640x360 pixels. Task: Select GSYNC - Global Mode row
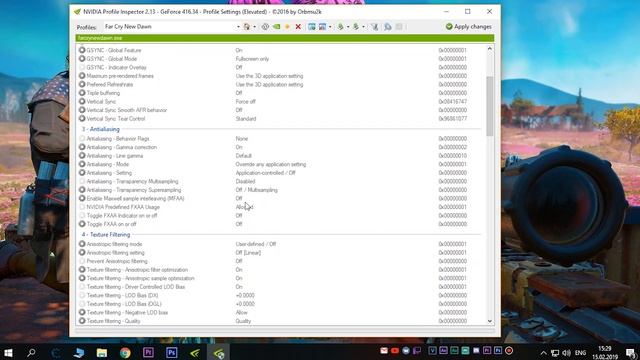tap(280, 59)
